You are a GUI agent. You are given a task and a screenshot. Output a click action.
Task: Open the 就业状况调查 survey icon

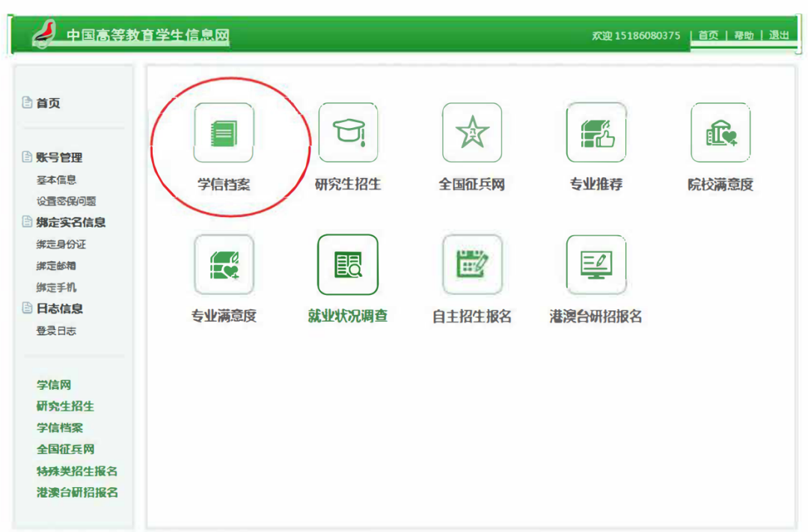point(349,264)
